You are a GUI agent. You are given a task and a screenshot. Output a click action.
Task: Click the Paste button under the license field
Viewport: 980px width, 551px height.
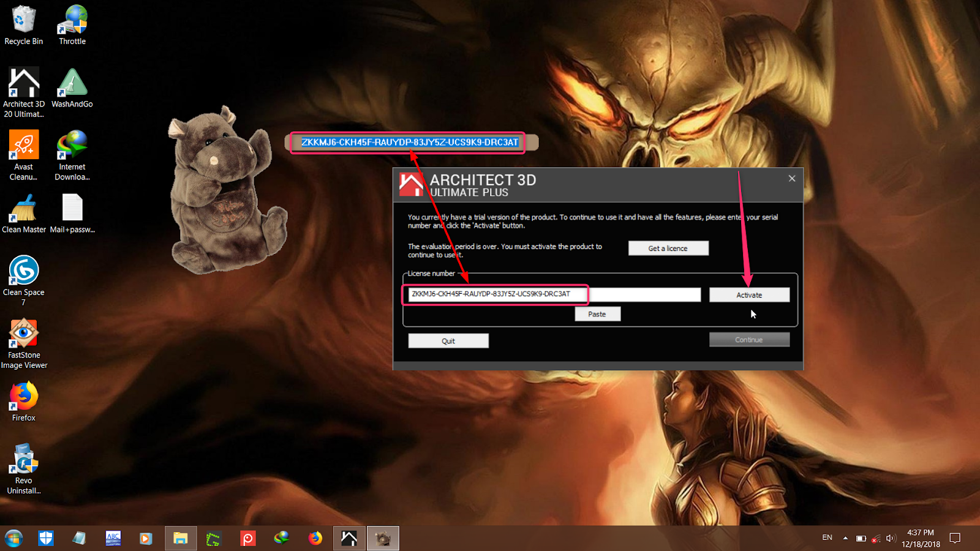(597, 314)
